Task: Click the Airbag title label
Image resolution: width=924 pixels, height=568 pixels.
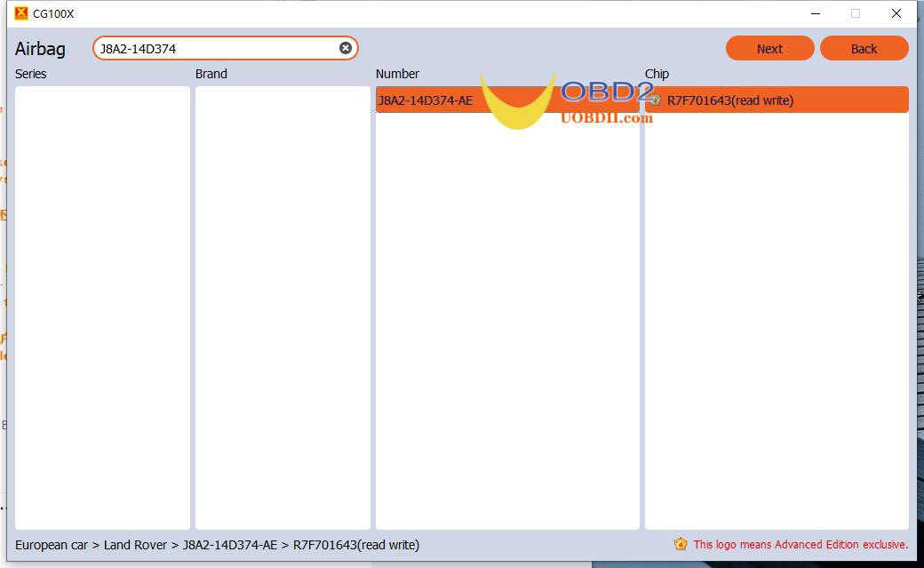Action: pyautogui.click(x=40, y=49)
